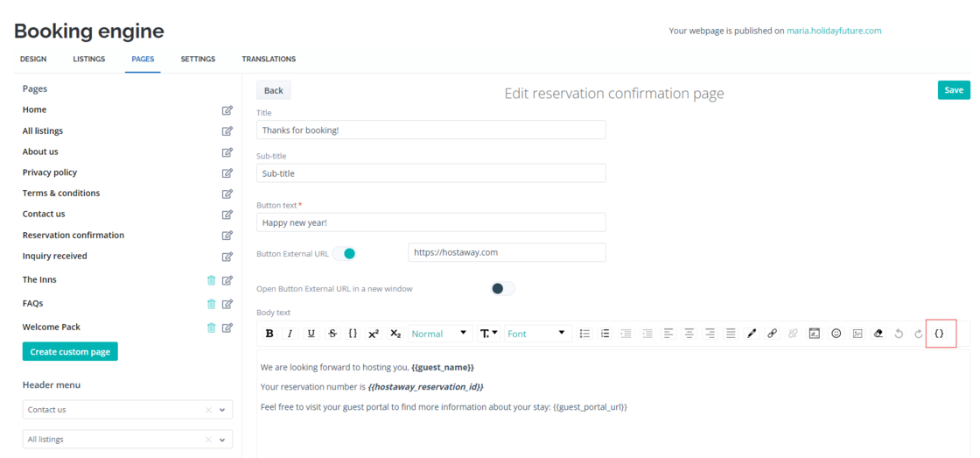Clear the All listings header menu selection

(209, 440)
